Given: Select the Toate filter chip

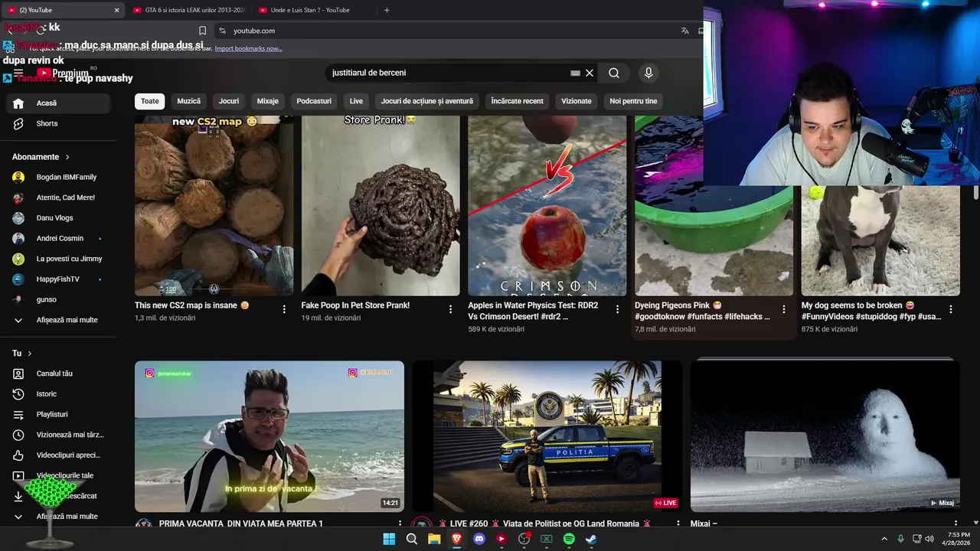Looking at the screenshot, I should point(150,101).
